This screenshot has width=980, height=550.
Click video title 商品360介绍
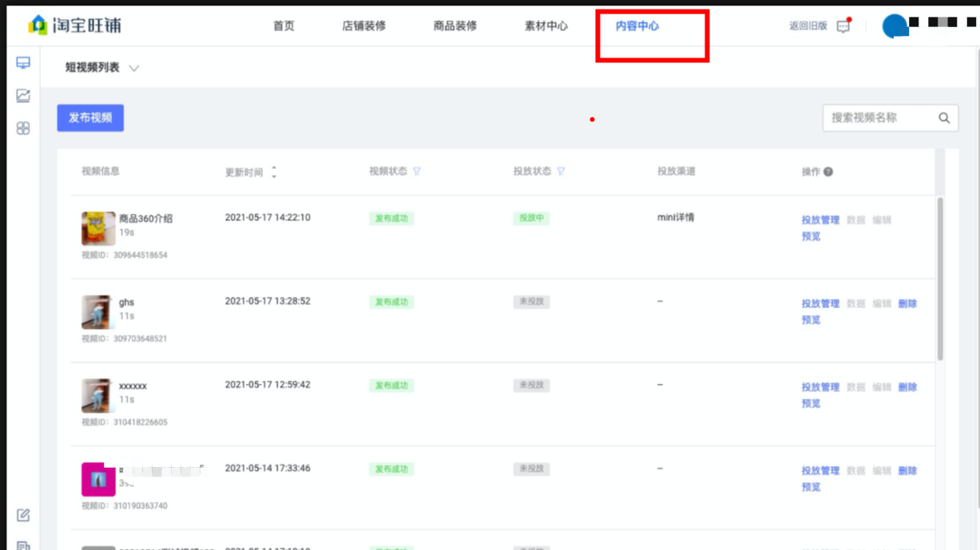point(145,219)
